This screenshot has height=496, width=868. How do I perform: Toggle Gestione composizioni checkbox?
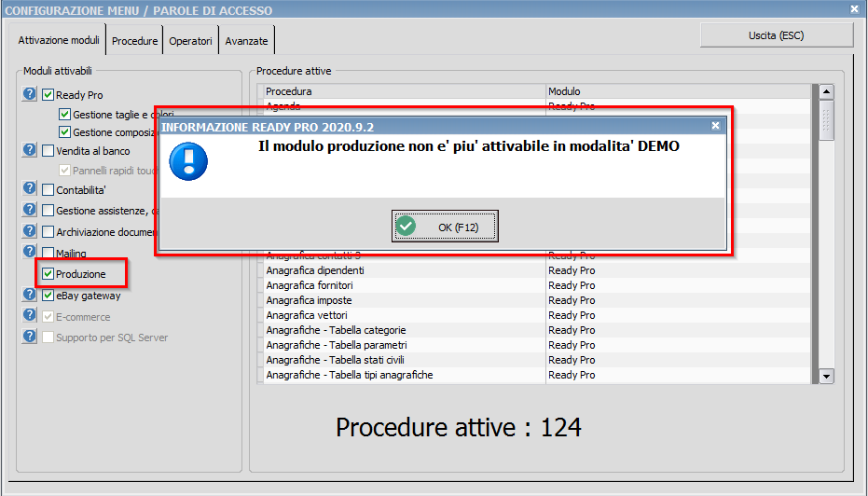pyautogui.click(x=64, y=131)
